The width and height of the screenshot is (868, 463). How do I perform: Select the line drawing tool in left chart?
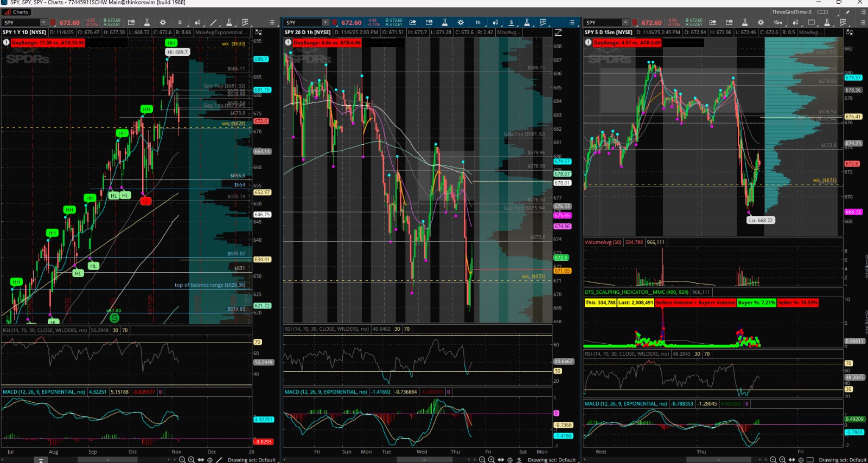coord(213,22)
